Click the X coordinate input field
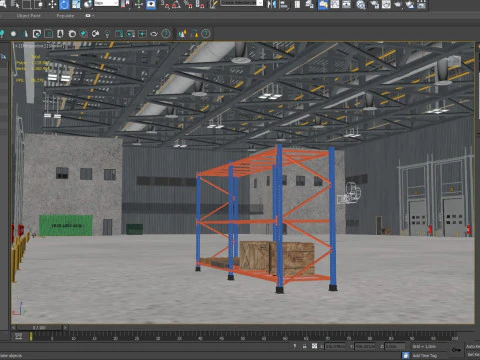Screen dimensions: 480x360 coord(335,346)
